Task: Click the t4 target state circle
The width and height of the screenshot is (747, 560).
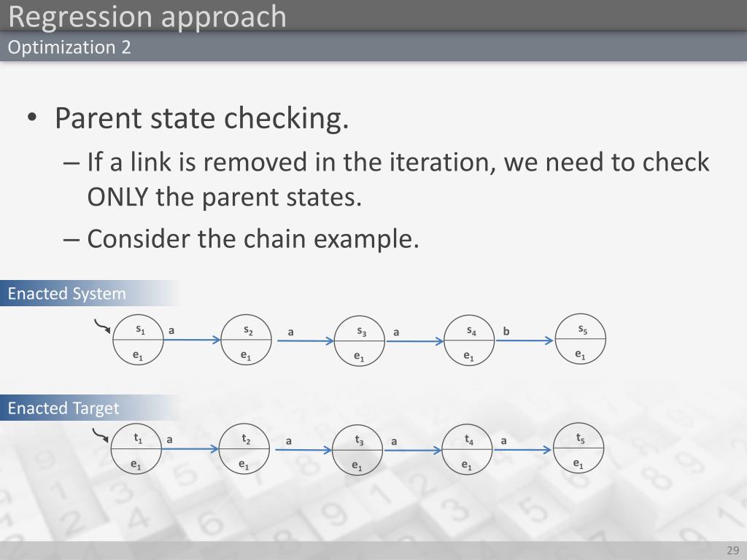Action: [468, 449]
